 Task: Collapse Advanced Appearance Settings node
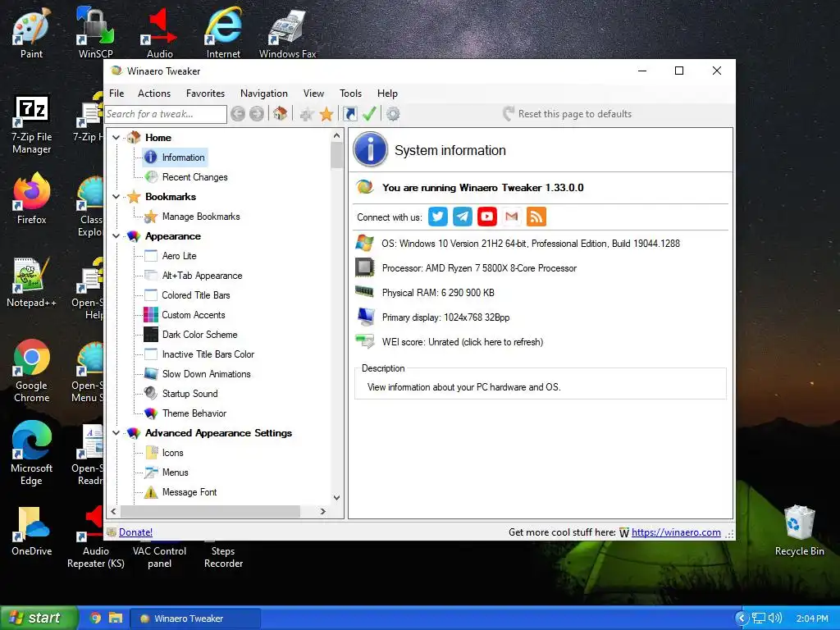coord(116,433)
